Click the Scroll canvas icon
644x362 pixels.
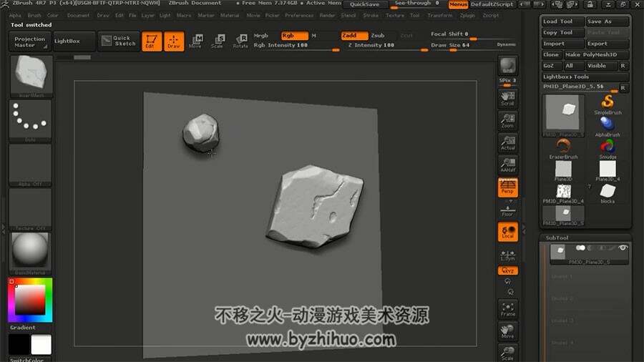[507, 99]
